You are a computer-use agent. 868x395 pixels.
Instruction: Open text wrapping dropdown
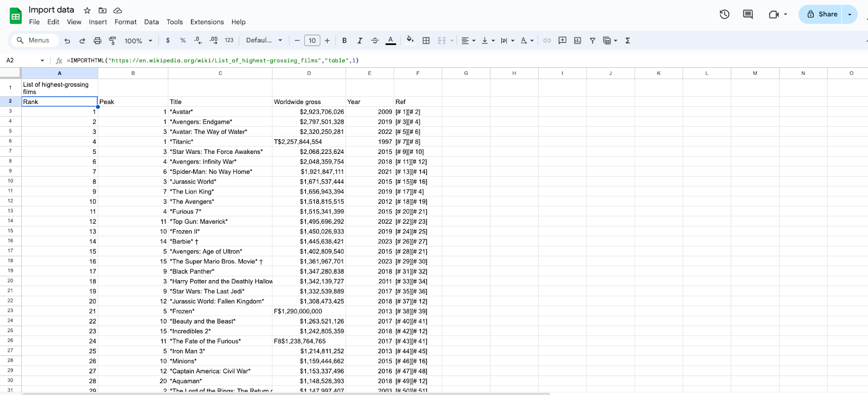[x=507, y=41]
